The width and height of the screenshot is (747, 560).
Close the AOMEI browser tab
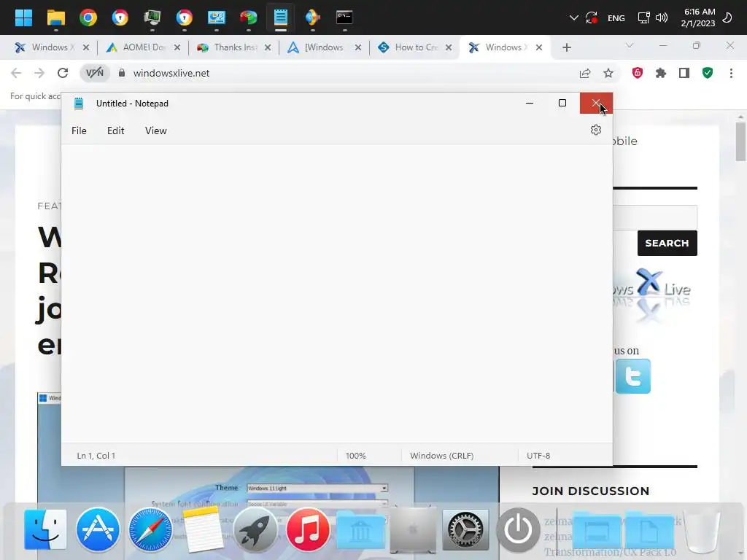click(x=177, y=47)
